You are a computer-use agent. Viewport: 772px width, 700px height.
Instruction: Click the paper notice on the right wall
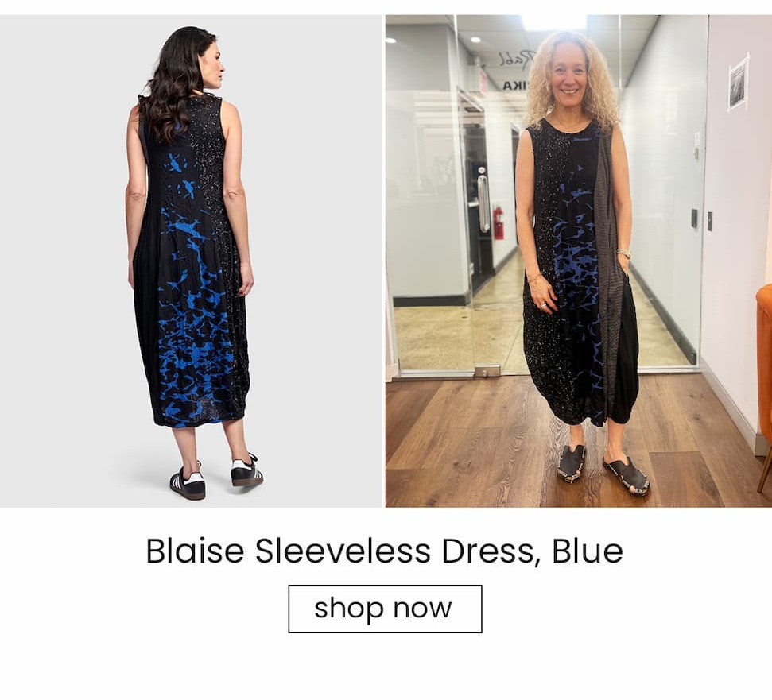tap(739, 83)
